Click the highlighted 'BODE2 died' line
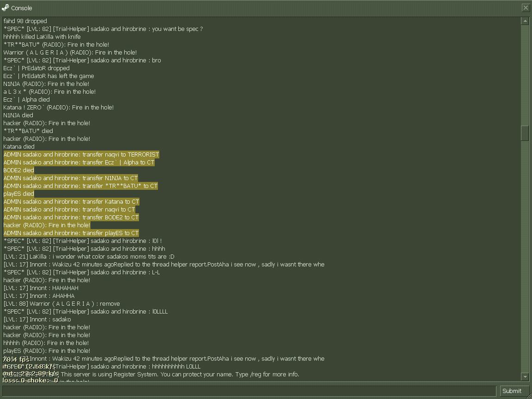 point(19,170)
